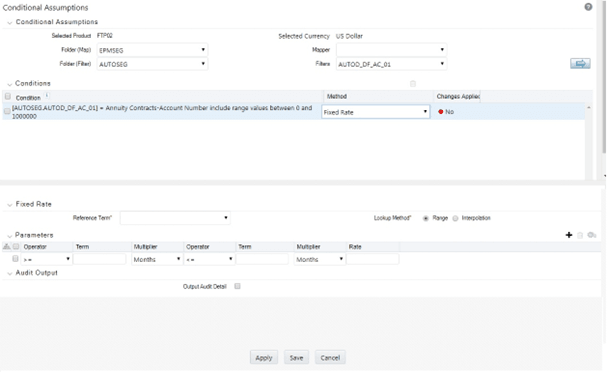Click the US Dollar currency value
Screen dimensions: 607x372
[x=349, y=36]
